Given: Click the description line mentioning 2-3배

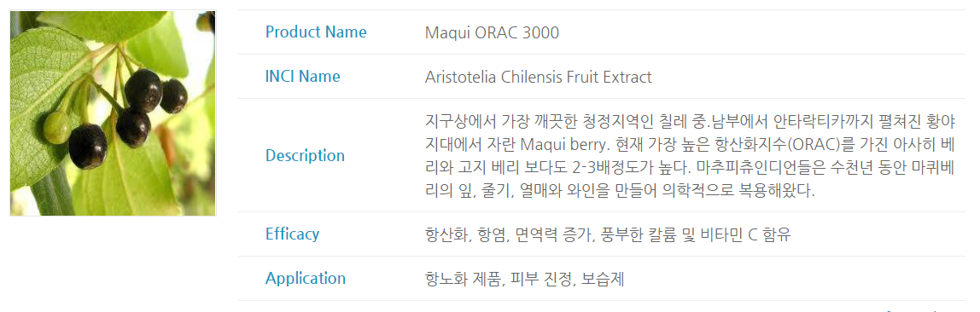Looking at the screenshot, I should tap(690, 169).
